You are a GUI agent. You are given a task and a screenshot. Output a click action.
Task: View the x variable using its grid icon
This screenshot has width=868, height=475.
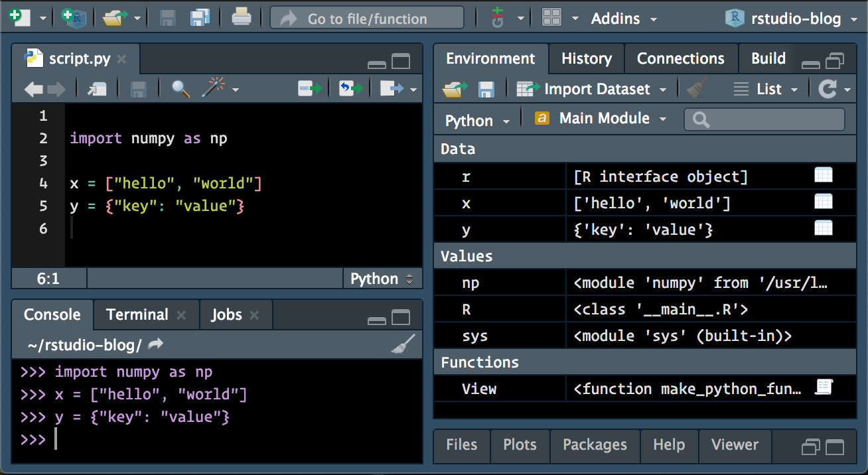click(823, 202)
